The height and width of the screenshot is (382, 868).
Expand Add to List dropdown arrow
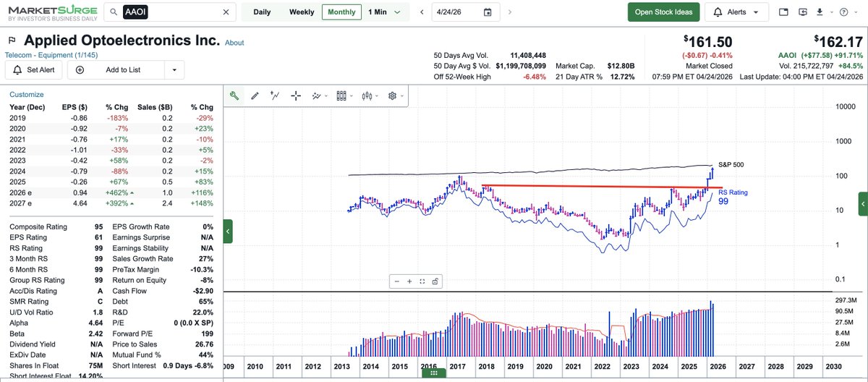[x=174, y=69]
